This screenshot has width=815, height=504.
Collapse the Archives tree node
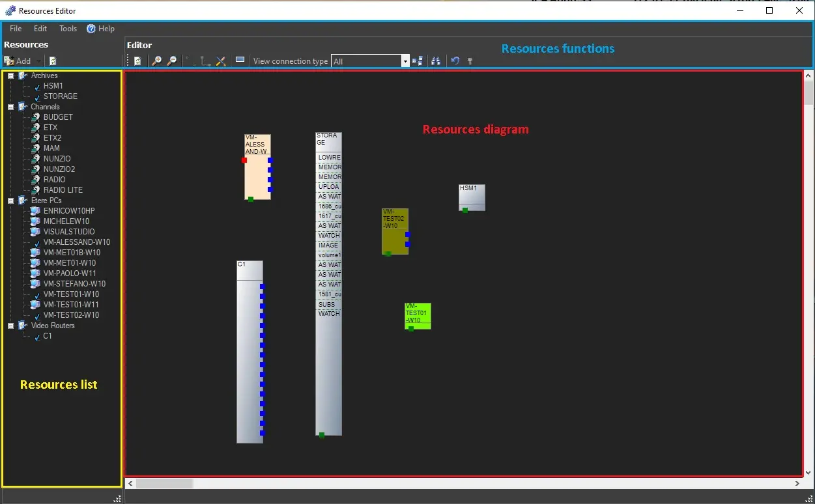click(10, 76)
